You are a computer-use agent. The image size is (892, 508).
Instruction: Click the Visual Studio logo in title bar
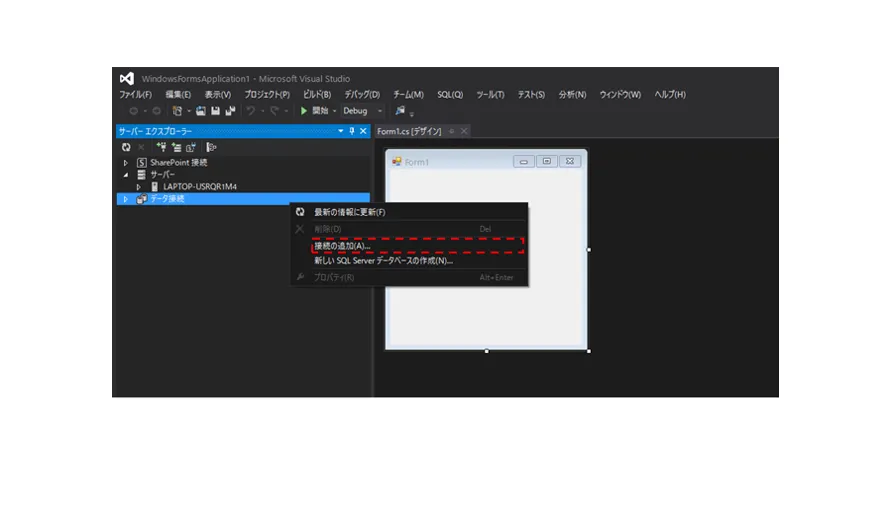tap(127, 78)
